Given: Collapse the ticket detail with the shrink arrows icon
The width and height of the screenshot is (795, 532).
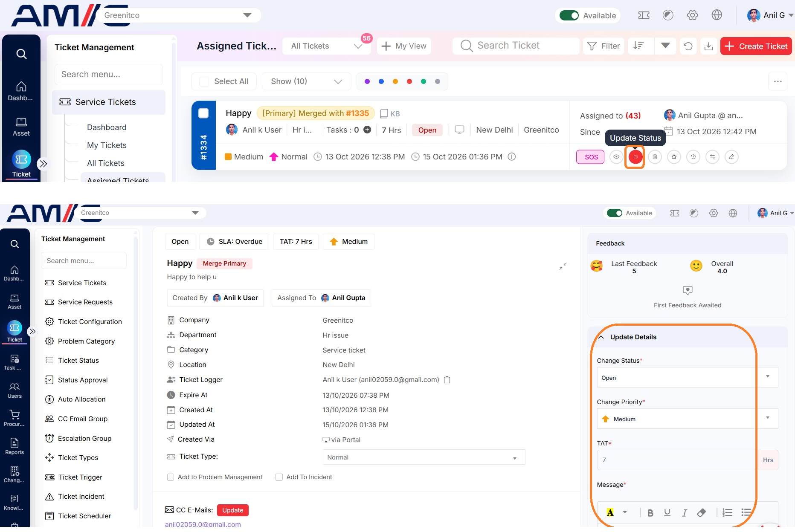Looking at the screenshot, I should click(563, 266).
